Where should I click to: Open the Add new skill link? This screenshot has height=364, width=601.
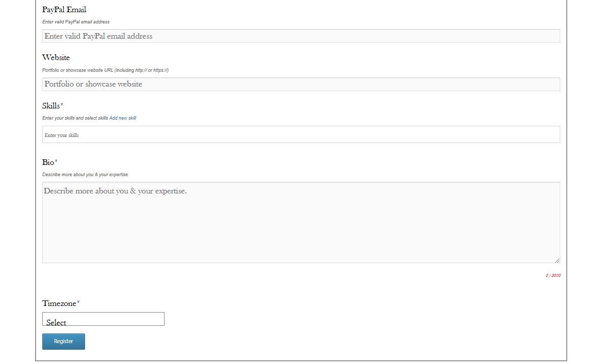tap(123, 118)
